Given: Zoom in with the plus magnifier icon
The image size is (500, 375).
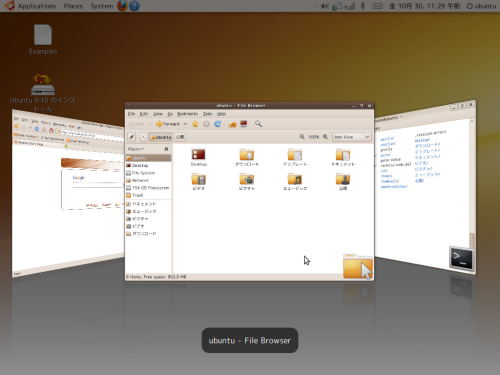Looking at the screenshot, I should click(325, 137).
